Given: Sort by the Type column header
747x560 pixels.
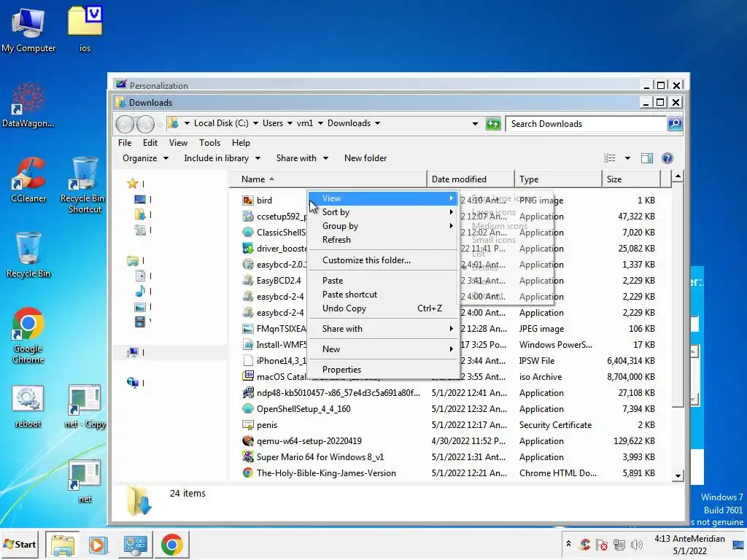Looking at the screenshot, I should (x=558, y=179).
